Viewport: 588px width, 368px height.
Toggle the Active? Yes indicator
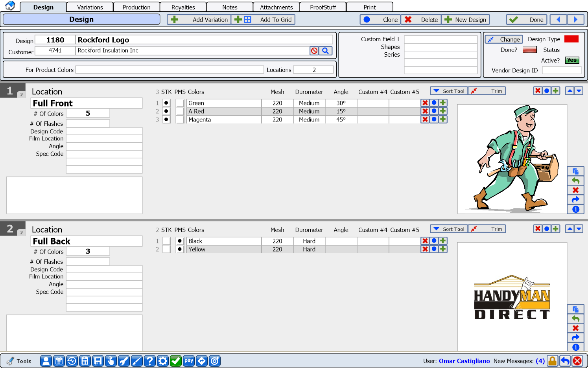[x=571, y=60]
